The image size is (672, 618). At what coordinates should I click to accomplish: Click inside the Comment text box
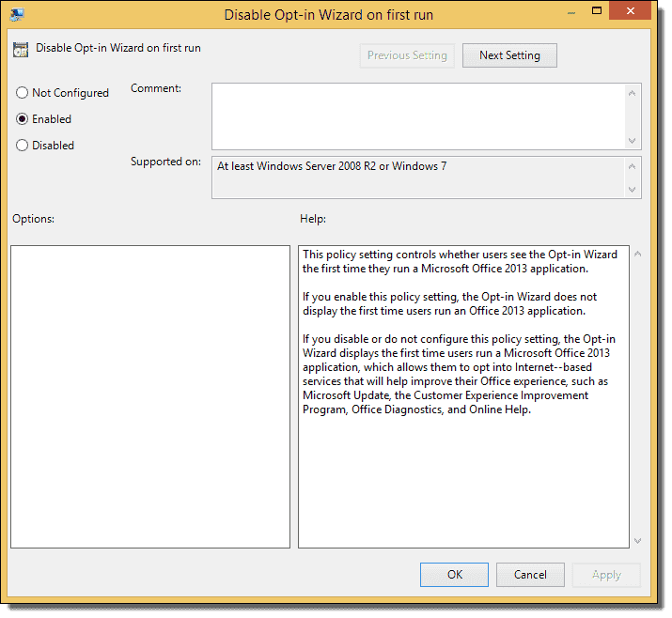(x=418, y=116)
